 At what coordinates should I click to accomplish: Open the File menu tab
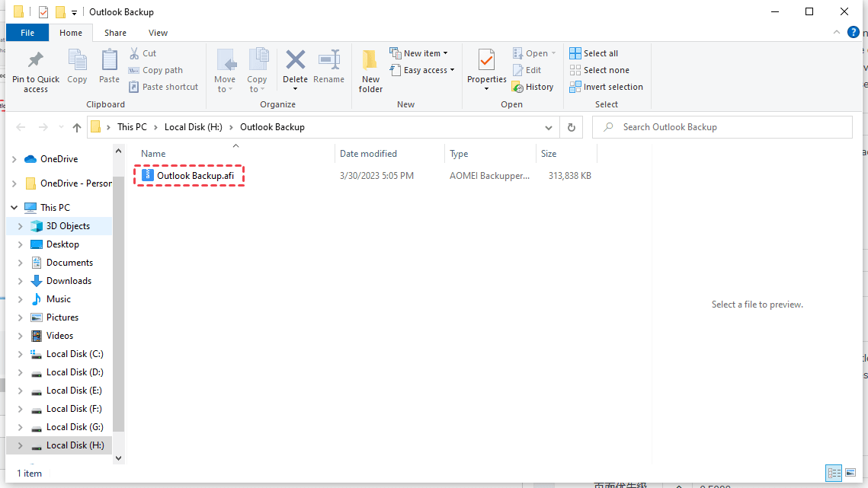(27, 33)
